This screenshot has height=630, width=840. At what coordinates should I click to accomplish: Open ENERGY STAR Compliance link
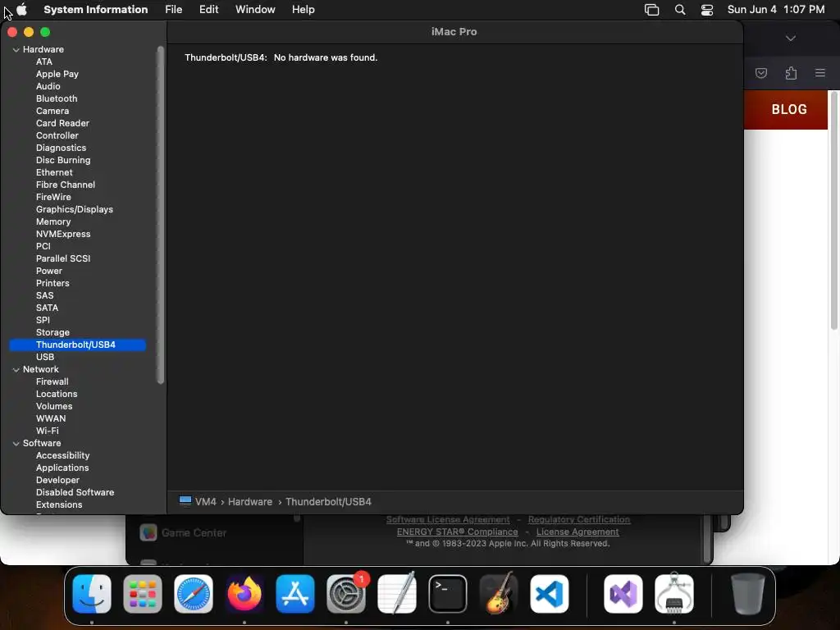pos(458,532)
